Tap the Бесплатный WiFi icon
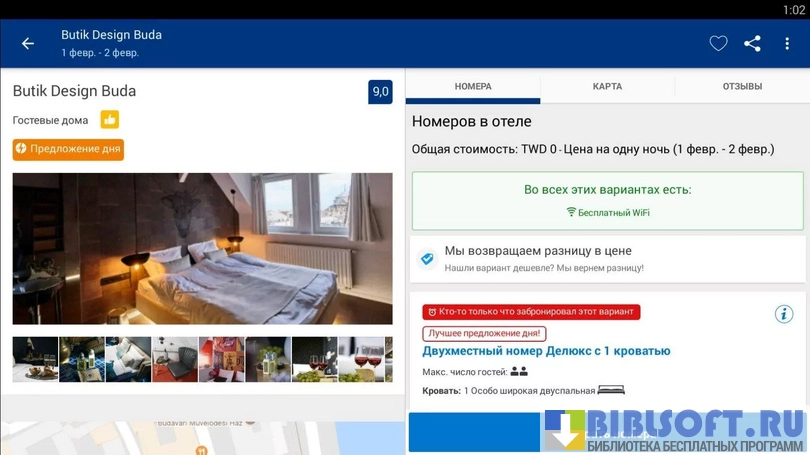The width and height of the screenshot is (810, 455). coord(571,213)
